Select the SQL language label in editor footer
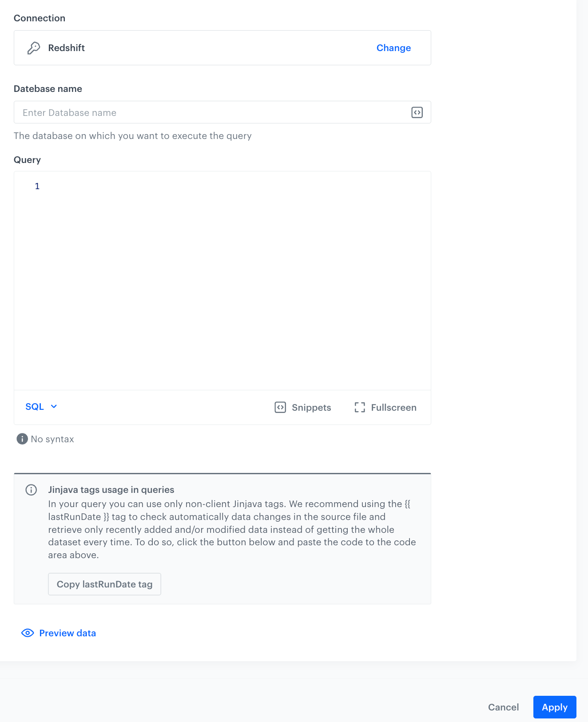Viewport: 588px width, 722px height. [x=35, y=406]
